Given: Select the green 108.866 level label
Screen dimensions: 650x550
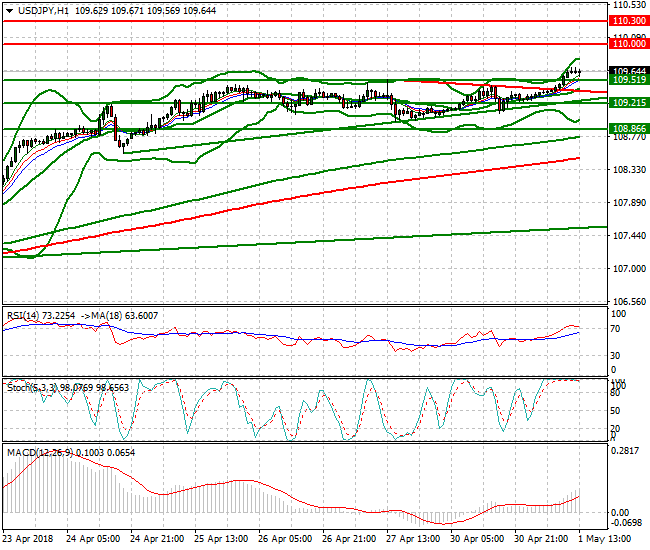Looking at the screenshot, I should tap(629, 128).
